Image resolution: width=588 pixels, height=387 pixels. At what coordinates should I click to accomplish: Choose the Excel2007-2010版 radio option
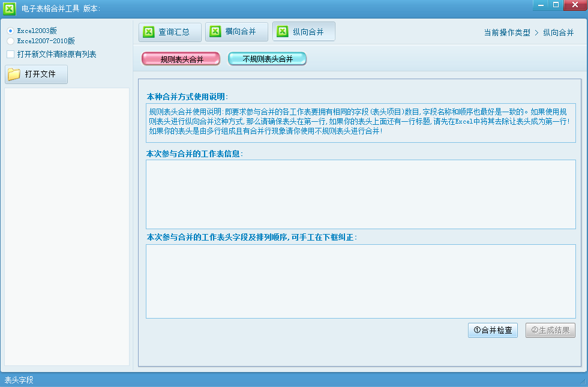(x=10, y=41)
